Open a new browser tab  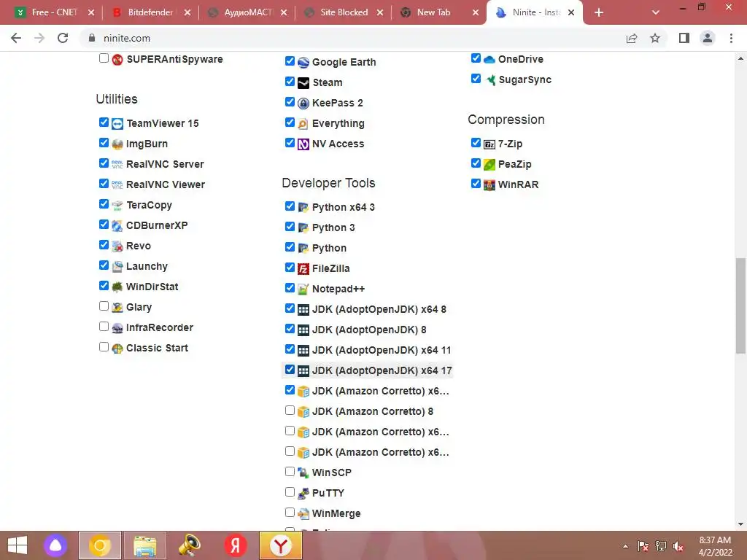[x=599, y=12]
